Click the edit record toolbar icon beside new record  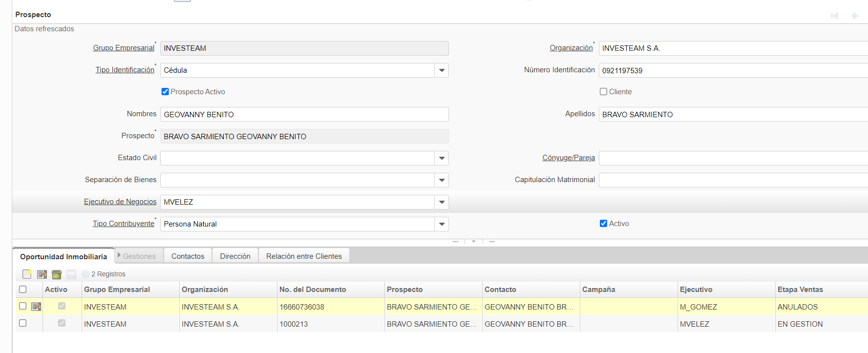(x=42, y=274)
